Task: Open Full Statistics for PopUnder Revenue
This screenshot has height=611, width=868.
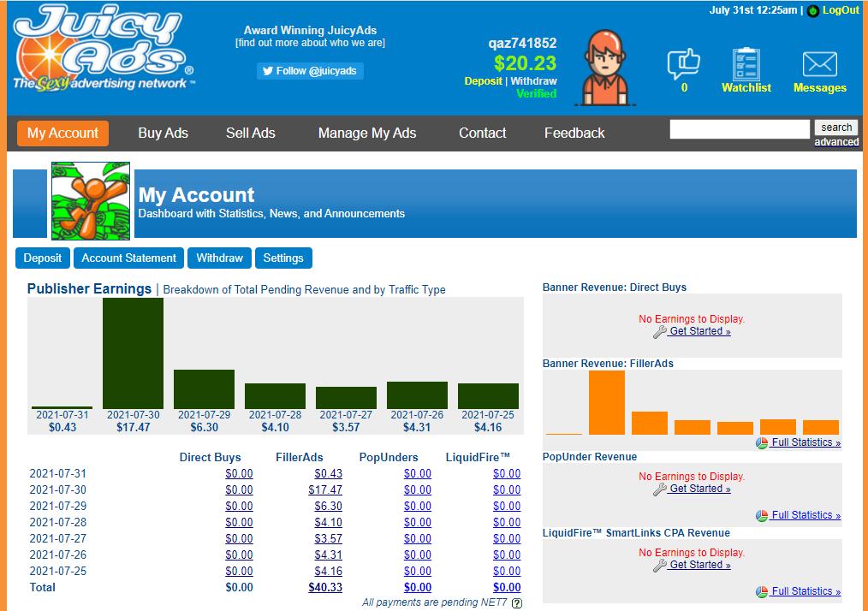Action: pyautogui.click(x=806, y=515)
